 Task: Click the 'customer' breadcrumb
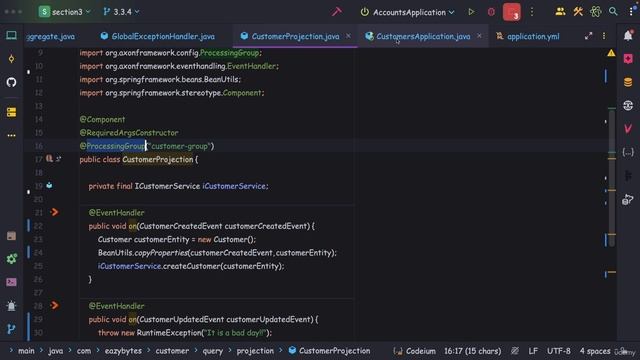(x=172, y=351)
